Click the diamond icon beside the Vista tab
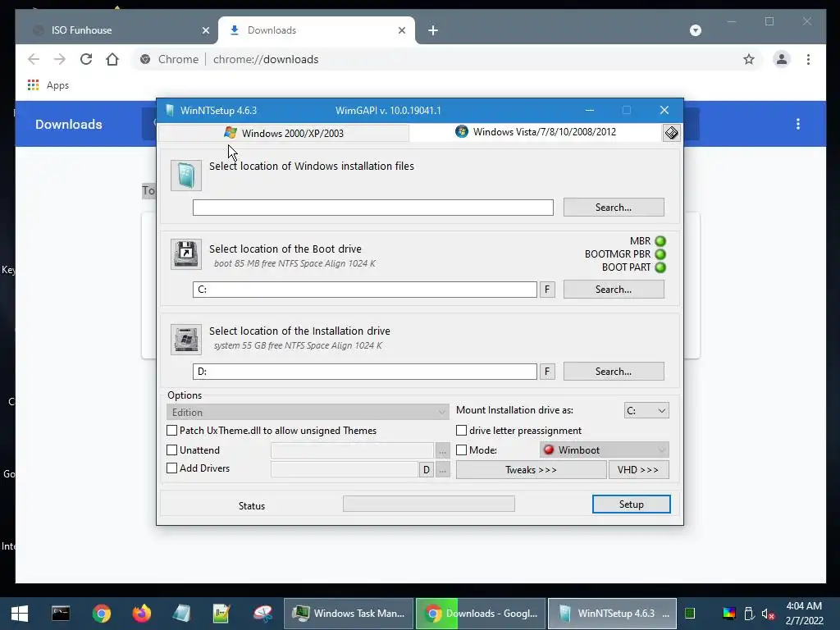The width and height of the screenshot is (840, 630). coord(671,132)
